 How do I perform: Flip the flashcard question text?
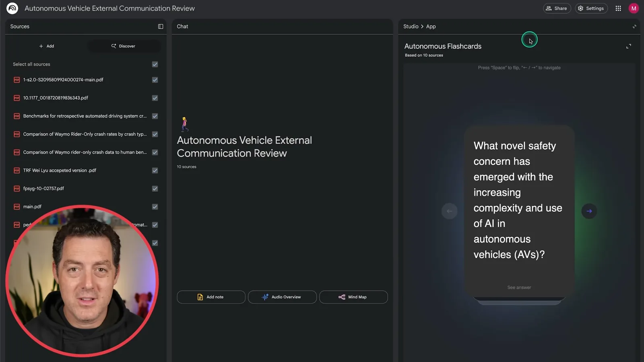click(518, 200)
